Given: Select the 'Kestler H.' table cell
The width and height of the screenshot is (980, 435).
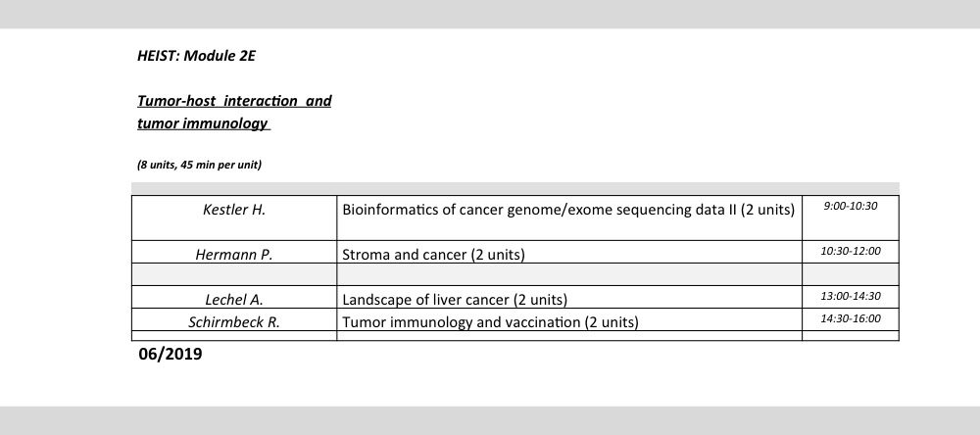Looking at the screenshot, I should (234, 210).
